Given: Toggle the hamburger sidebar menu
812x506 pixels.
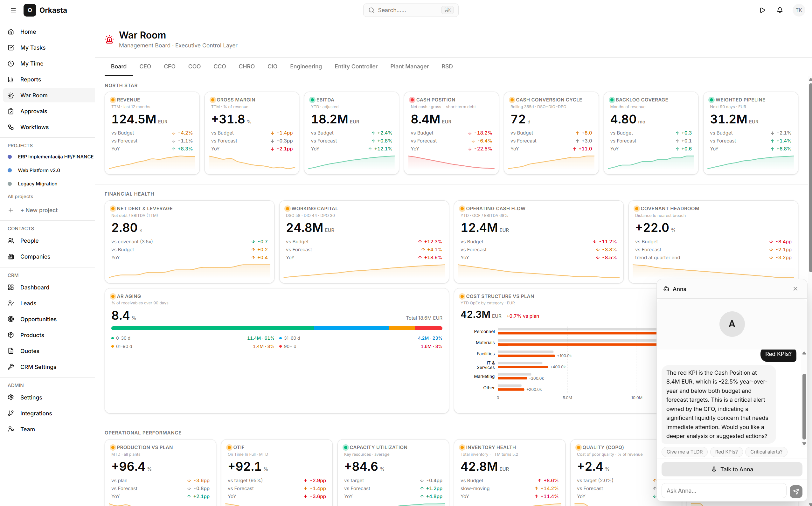Looking at the screenshot, I should click(x=13, y=10).
